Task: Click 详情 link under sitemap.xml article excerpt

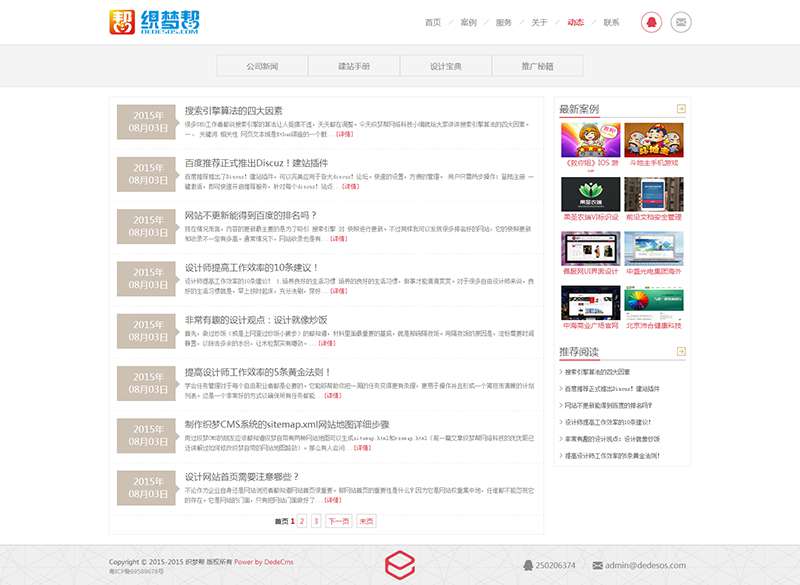Action: 362,448
